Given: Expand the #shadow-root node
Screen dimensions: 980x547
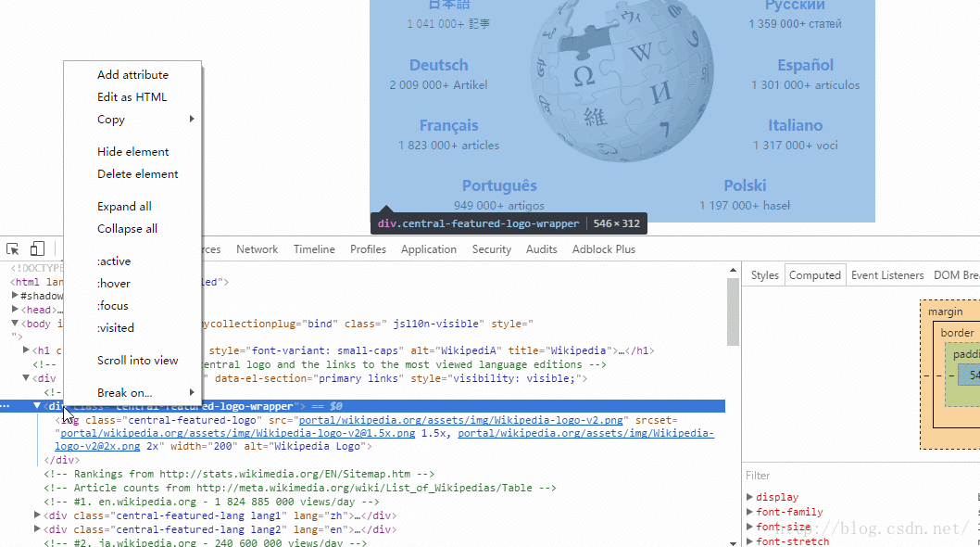Looking at the screenshot, I should [15, 296].
